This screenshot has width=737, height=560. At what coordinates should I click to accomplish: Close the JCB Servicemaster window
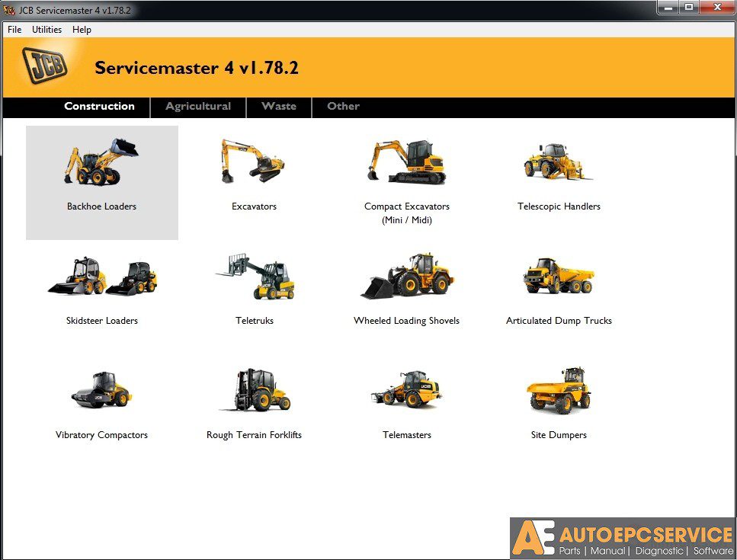[717, 7]
